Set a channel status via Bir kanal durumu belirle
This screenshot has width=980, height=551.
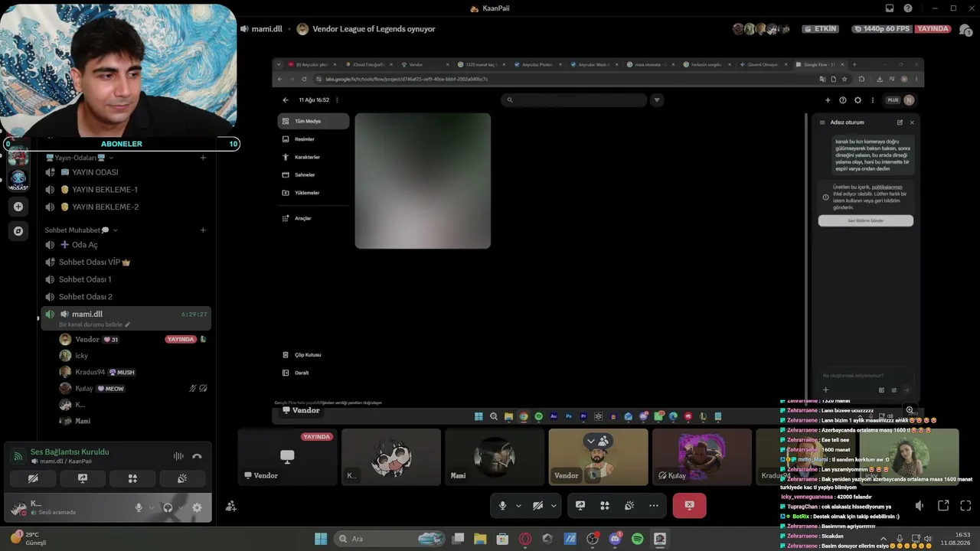pyautogui.click(x=95, y=324)
